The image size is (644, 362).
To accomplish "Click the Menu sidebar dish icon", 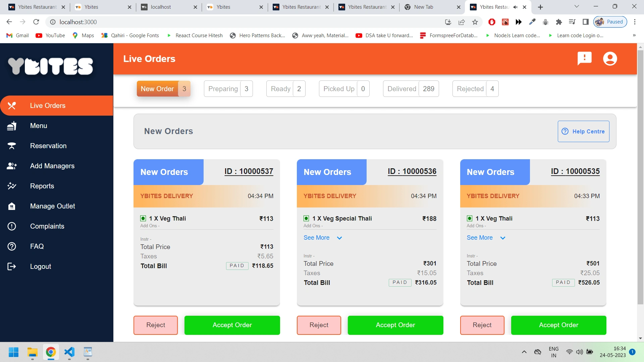I will pyautogui.click(x=12, y=126).
